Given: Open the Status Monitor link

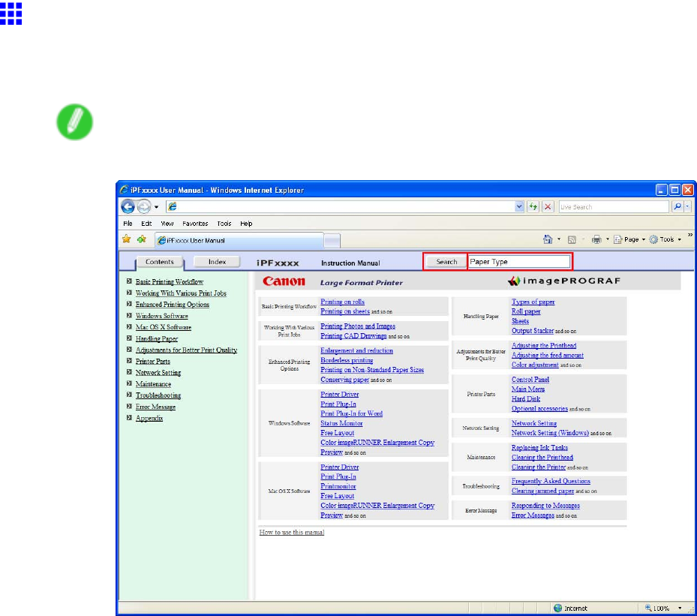Looking at the screenshot, I should [x=341, y=423].
